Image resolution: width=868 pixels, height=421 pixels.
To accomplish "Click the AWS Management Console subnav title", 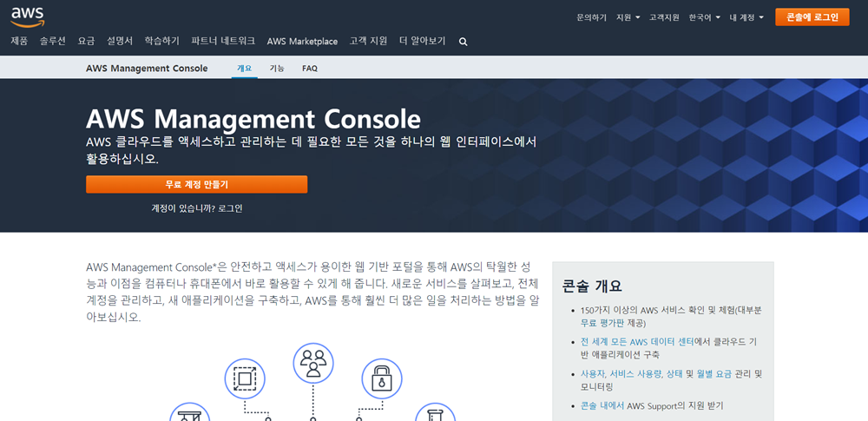I will [x=147, y=68].
